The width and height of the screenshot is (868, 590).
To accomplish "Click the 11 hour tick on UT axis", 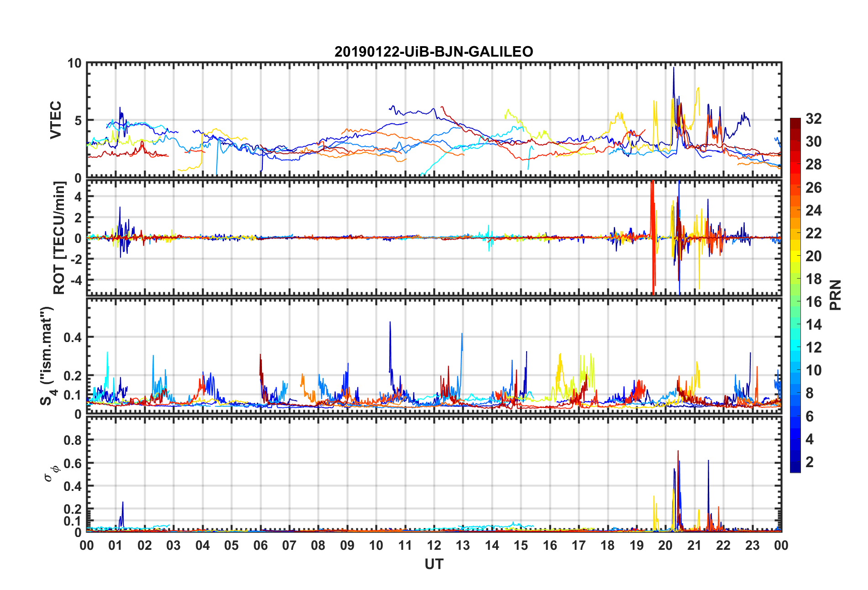I will pos(405,545).
